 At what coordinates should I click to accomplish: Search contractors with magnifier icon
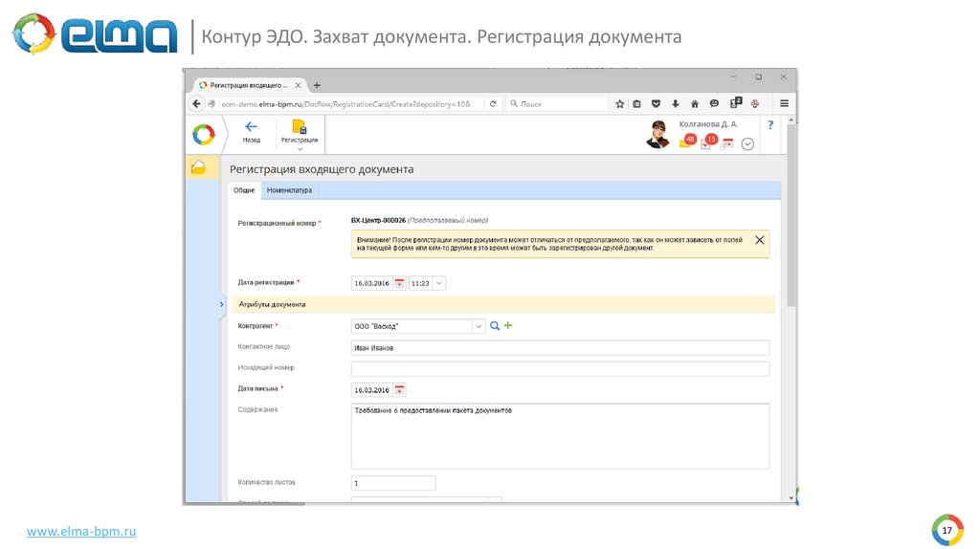click(x=495, y=326)
